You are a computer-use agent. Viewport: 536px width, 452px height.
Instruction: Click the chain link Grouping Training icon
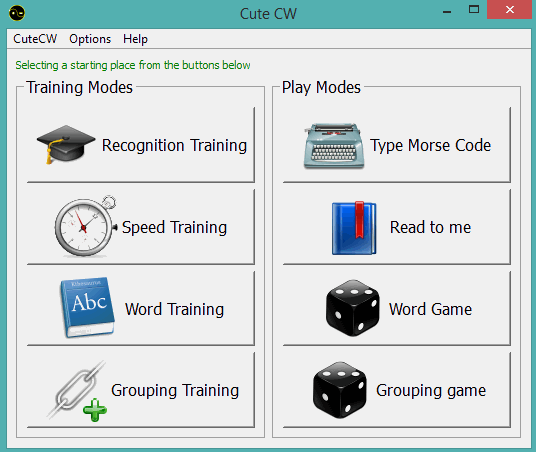78,391
